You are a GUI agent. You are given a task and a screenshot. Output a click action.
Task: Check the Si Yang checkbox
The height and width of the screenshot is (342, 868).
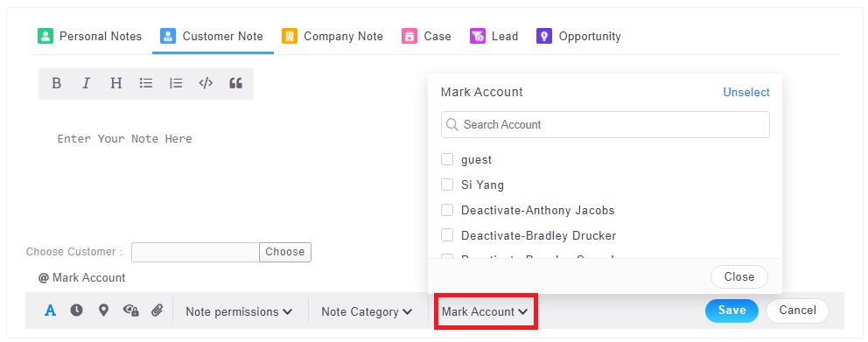(x=447, y=185)
